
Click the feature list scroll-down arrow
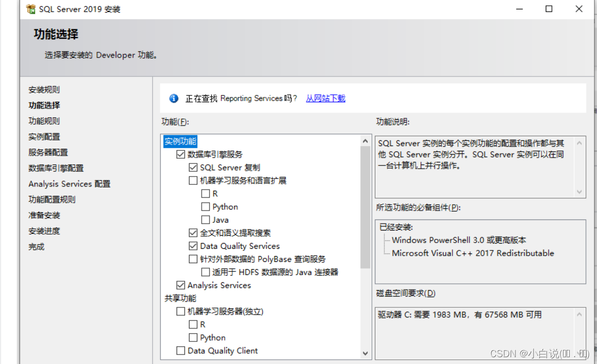click(x=366, y=354)
